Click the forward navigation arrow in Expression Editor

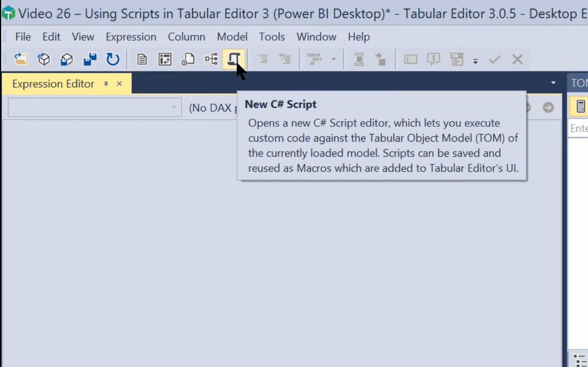click(548, 107)
